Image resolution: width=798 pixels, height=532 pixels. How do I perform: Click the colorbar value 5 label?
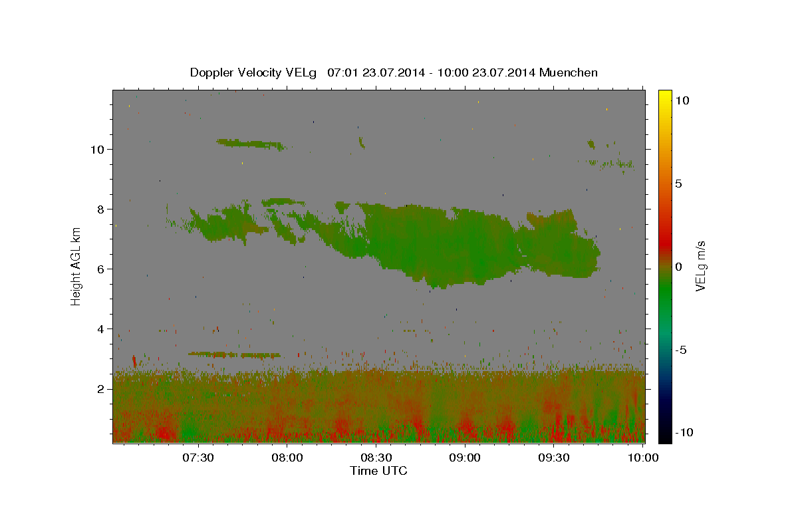pos(678,184)
